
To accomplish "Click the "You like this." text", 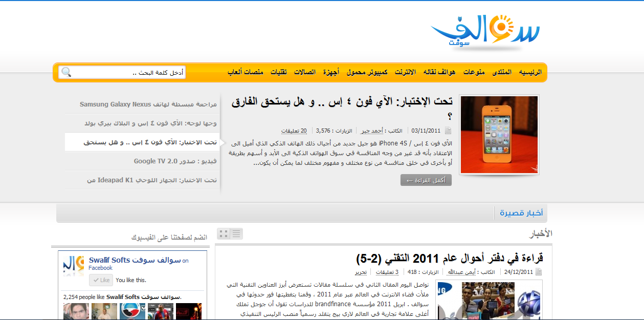I will click(x=131, y=280).
